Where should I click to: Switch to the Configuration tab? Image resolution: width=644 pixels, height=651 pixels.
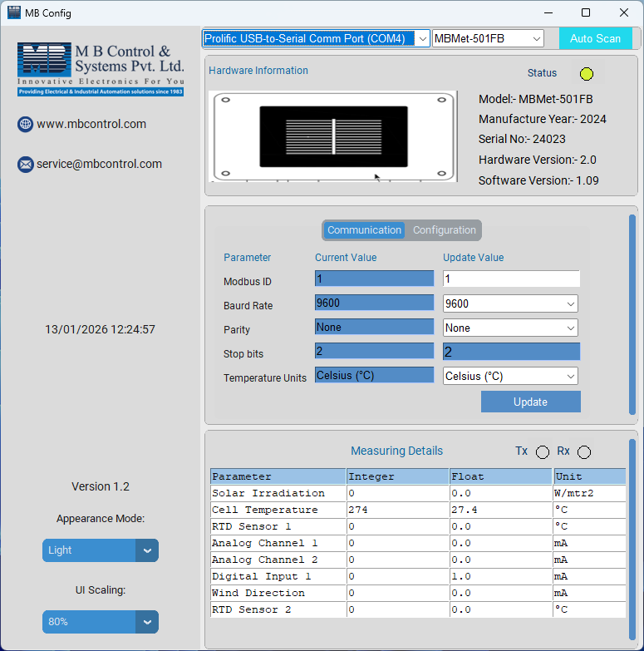click(x=445, y=230)
